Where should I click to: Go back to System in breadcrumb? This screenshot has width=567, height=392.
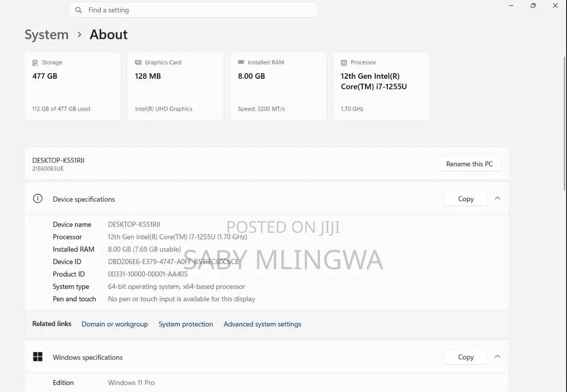tap(47, 35)
